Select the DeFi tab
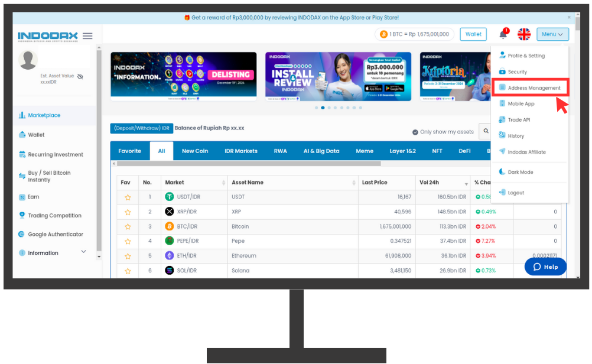Image resolution: width=592 pixels, height=364 pixels. pyautogui.click(x=464, y=151)
